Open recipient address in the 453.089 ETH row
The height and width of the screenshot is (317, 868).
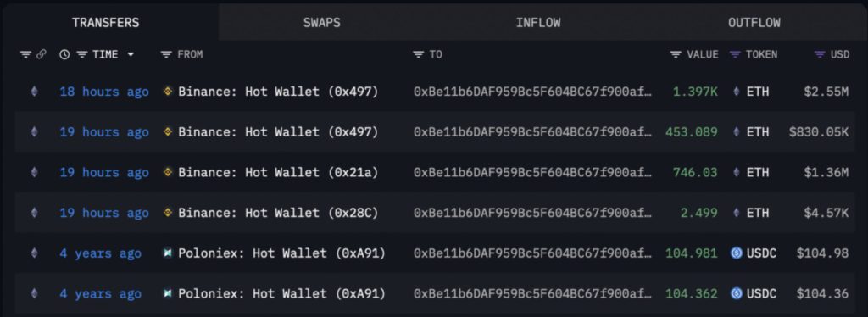click(532, 132)
